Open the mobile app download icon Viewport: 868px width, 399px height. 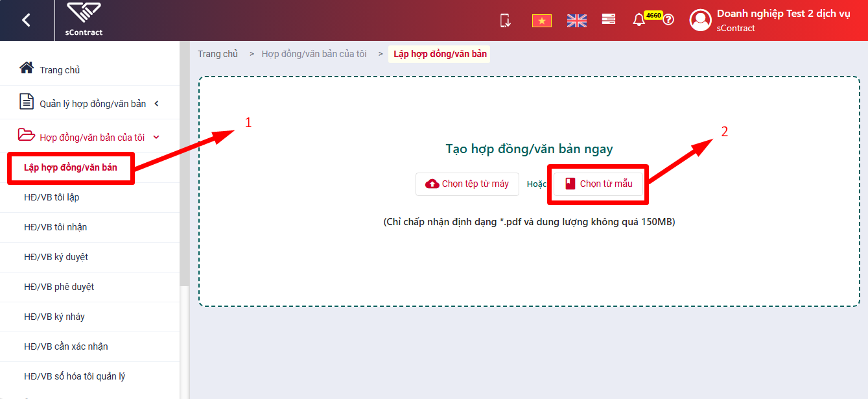click(x=506, y=20)
